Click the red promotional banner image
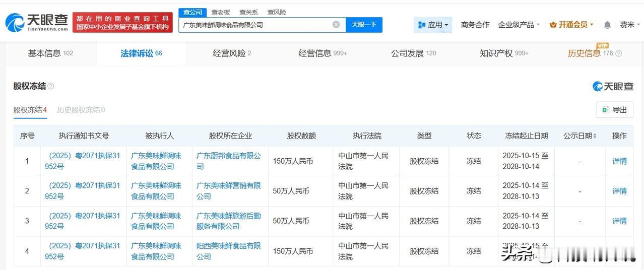Screen dimensions: 644x270 [x=122, y=22]
